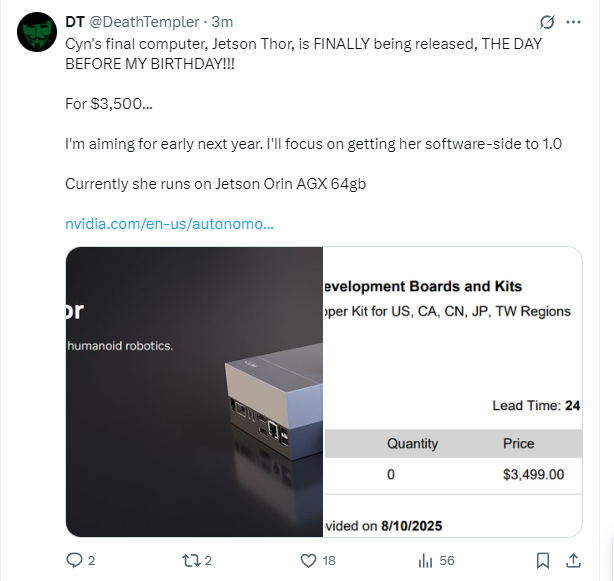Screen dimensions: 614x581
Task: Repost using the retweet arrows icon
Action: (x=192, y=560)
